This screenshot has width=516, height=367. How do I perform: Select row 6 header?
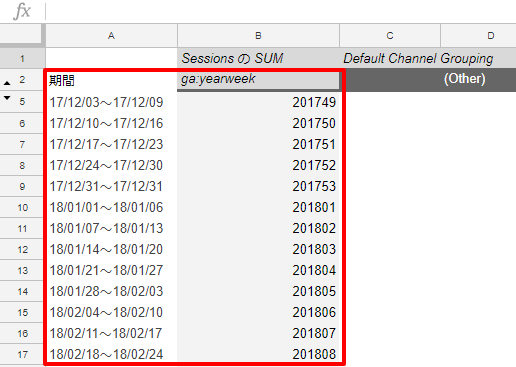click(x=22, y=123)
